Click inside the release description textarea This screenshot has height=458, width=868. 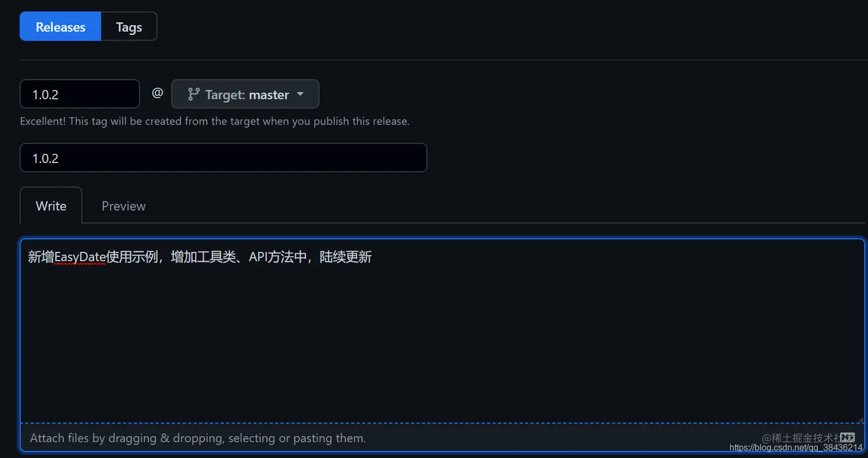(442, 331)
